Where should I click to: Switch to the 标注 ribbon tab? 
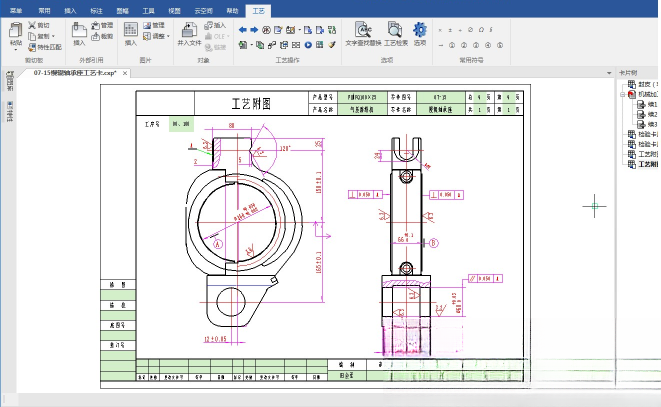97,11
